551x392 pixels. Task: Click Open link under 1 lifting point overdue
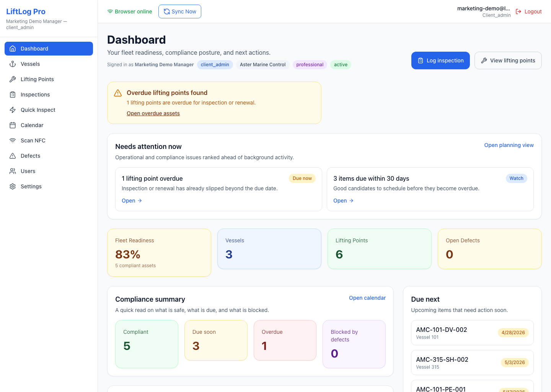pos(132,201)
